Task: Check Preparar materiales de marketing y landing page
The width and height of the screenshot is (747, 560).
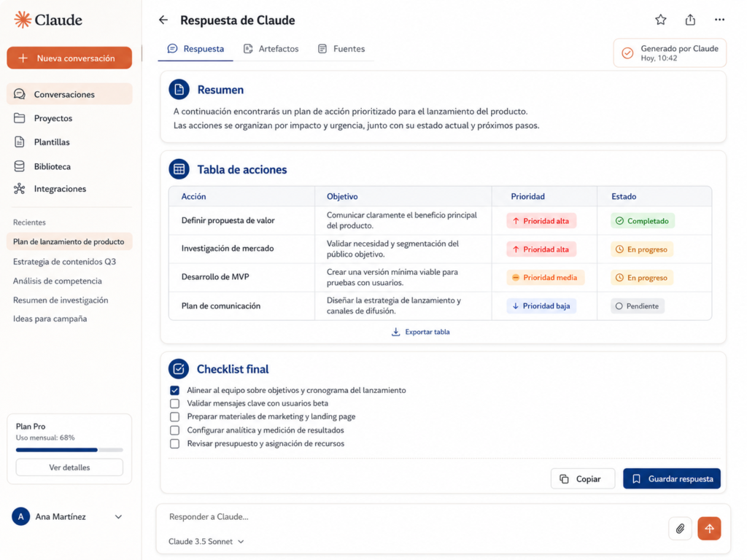Action: point(175,417)
